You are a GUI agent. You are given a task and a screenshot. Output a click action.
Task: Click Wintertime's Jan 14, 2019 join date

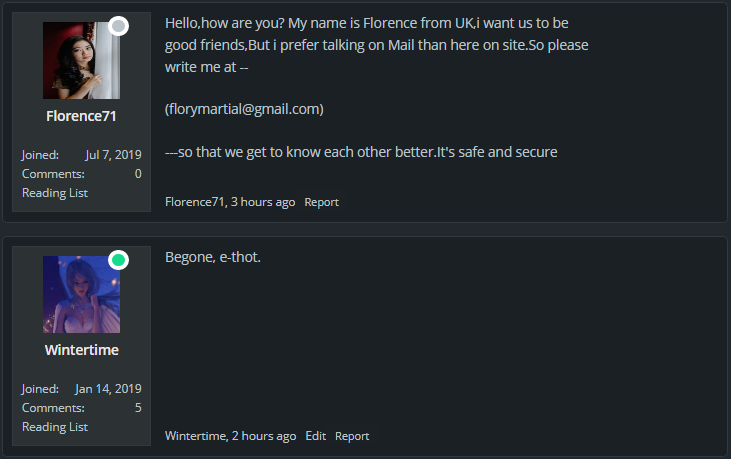tap(108, 389)
